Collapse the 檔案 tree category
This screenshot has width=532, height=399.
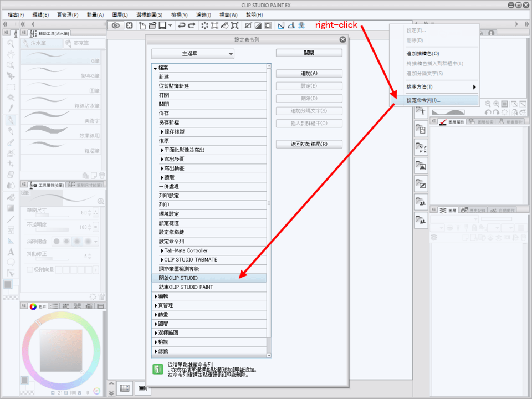click(x=155, y=68)
